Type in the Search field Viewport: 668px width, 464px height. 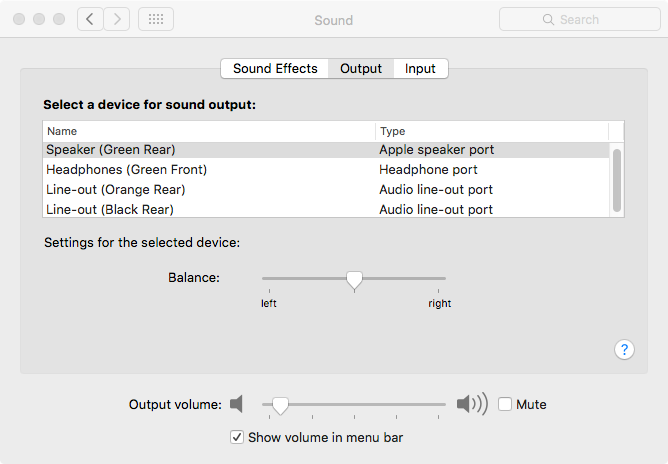click(590, 19)
